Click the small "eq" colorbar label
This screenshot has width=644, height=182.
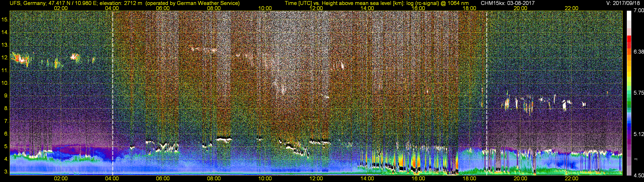[x=636, y=159]
